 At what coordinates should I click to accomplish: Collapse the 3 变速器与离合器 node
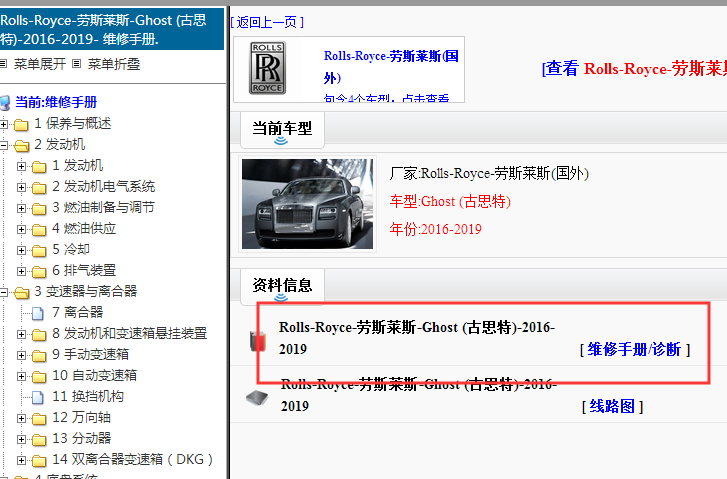coord(4,292)
